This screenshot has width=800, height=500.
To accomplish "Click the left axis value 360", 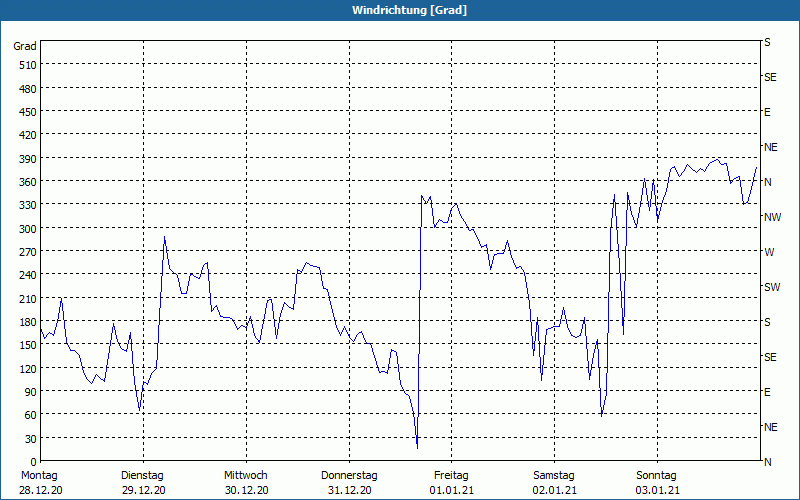I will [28, 182].
